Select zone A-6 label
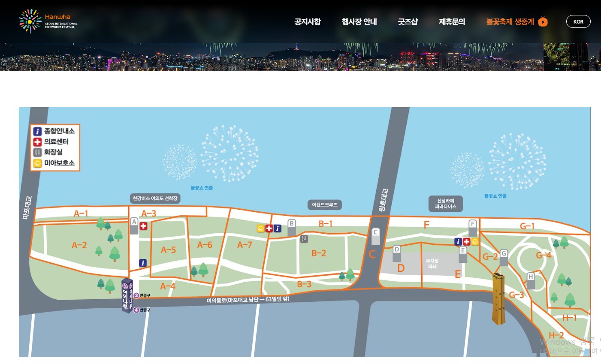601x364 pixels. [x=205, y=245]
